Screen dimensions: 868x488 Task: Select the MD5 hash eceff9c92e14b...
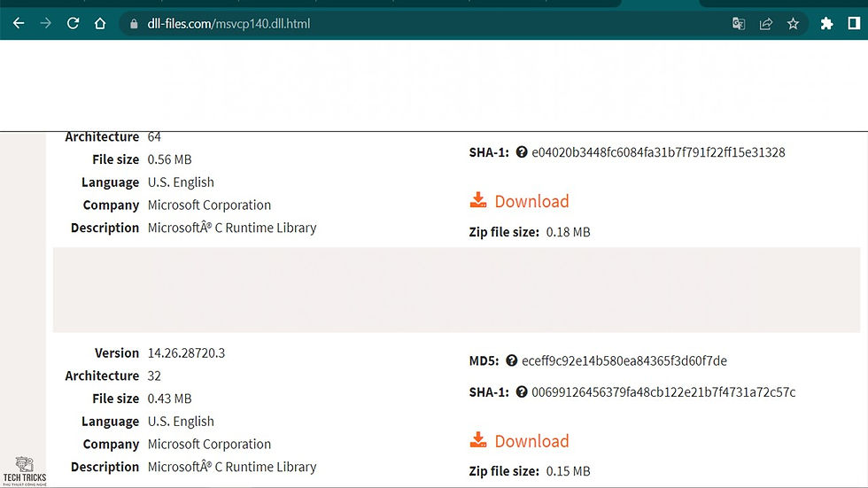point(624,360)
